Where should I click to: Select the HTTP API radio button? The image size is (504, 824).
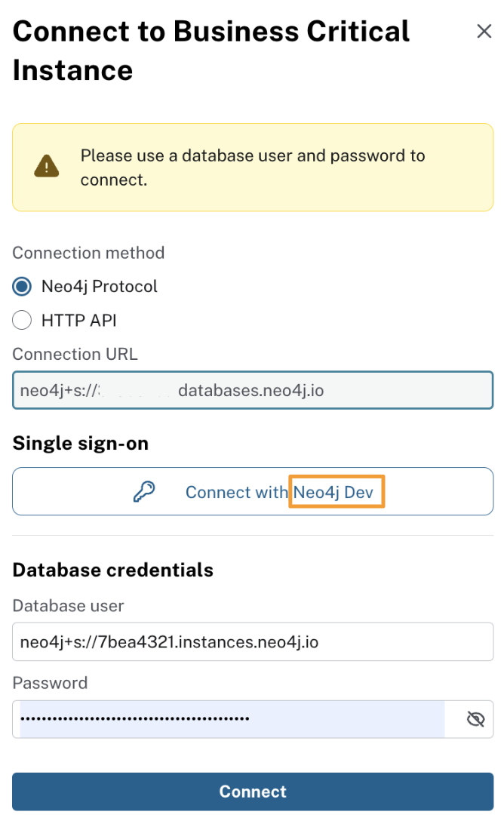(22, 320)
